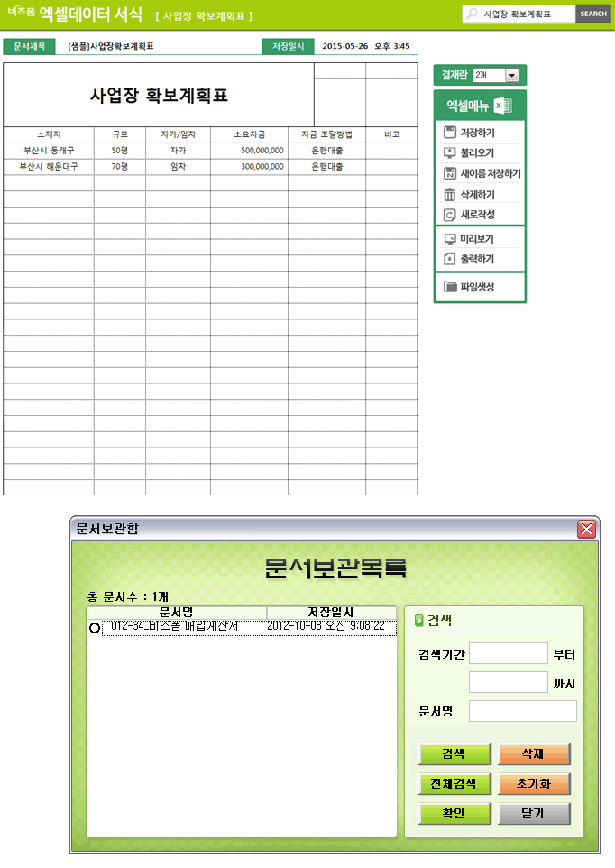The height and width of the screenshot is (868, 615).
Task: Select the 012-34_비즈폼 매입계산서 document row
Action: click(249, 627)
